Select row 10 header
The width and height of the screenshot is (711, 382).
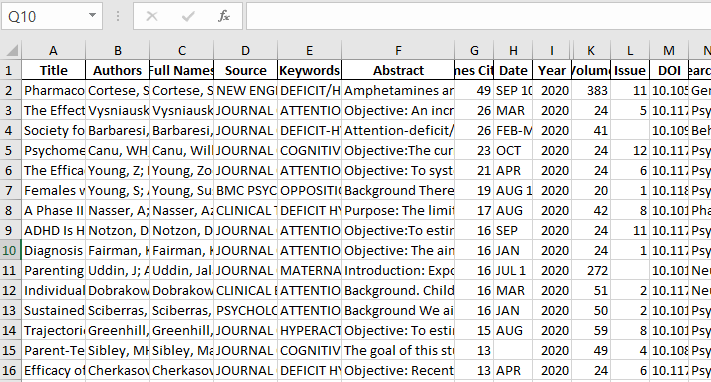pos(10,250)
